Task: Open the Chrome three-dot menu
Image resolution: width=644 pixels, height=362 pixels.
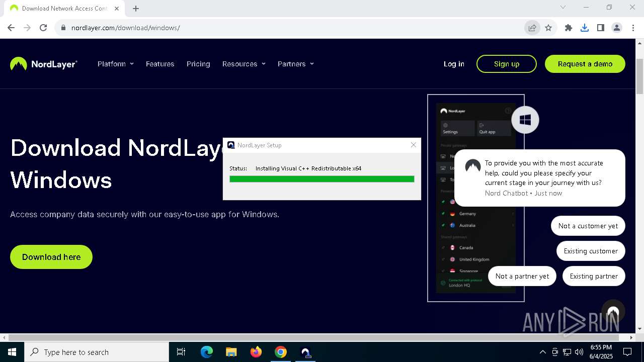Action: coord(633,28)
